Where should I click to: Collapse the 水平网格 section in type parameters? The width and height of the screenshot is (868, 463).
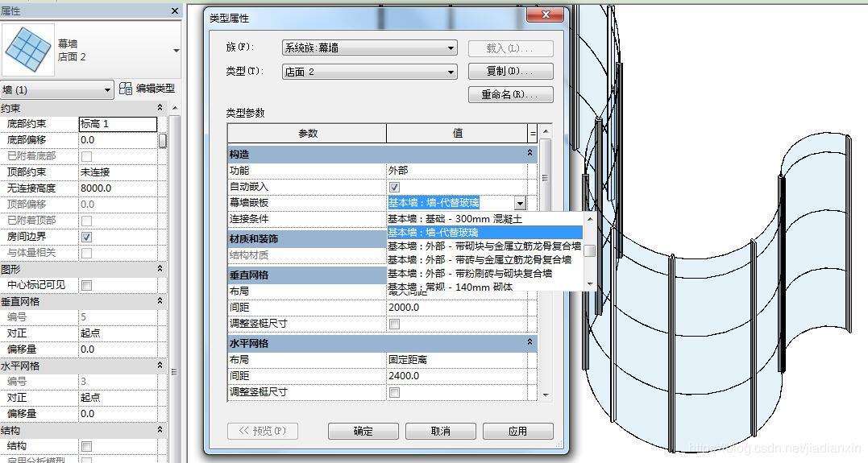[x=530, y=342]
